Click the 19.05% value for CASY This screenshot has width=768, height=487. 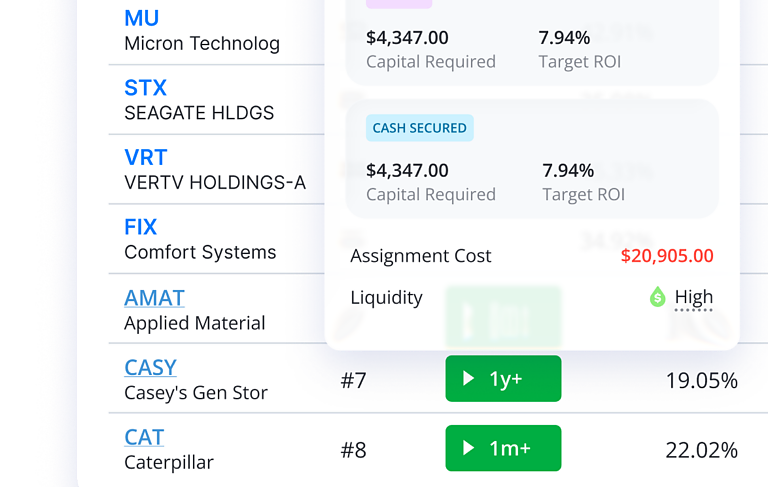point(701,381)
